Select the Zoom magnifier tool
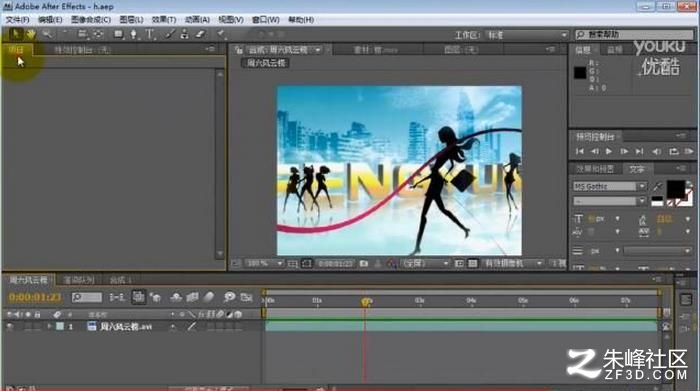Screen dimensions: 700x391 47,34
